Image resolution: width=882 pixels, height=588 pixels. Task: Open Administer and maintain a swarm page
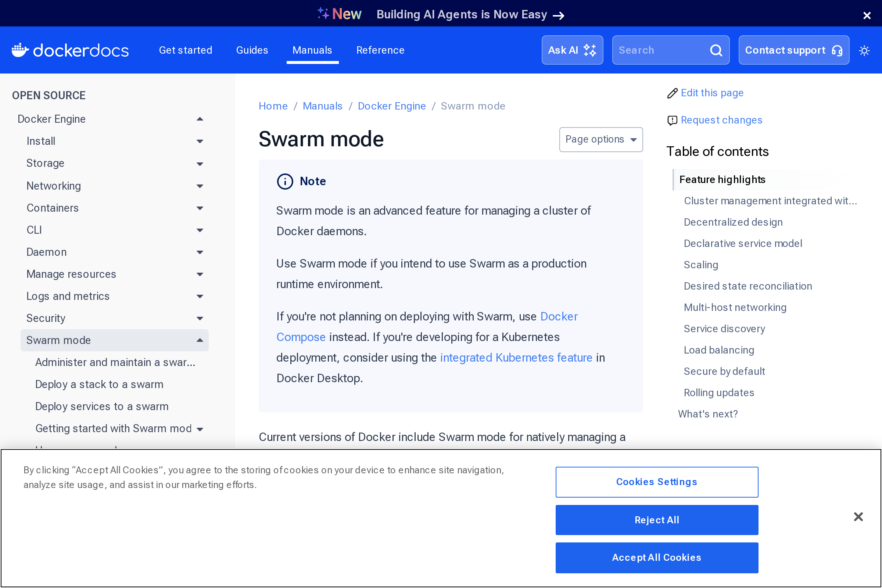click(115, 363)
